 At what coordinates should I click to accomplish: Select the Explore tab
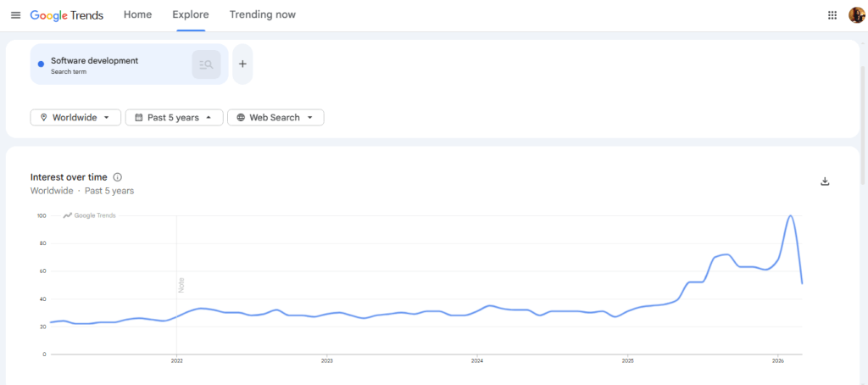tap(191, 15)
